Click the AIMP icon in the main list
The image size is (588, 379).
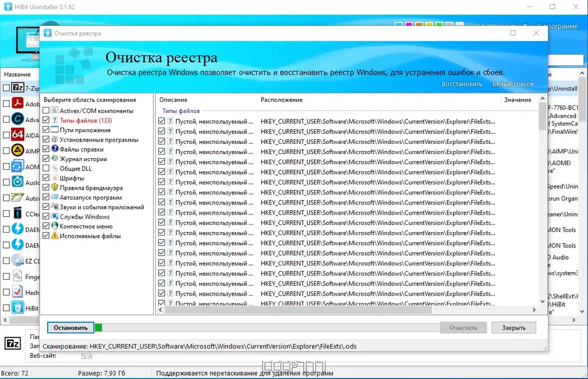(18, 150)
